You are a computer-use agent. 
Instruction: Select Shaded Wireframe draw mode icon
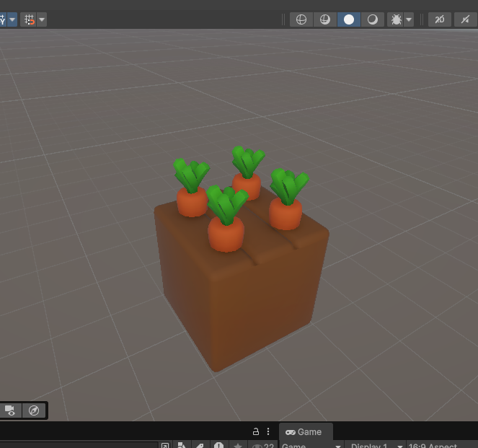[325, 19]
